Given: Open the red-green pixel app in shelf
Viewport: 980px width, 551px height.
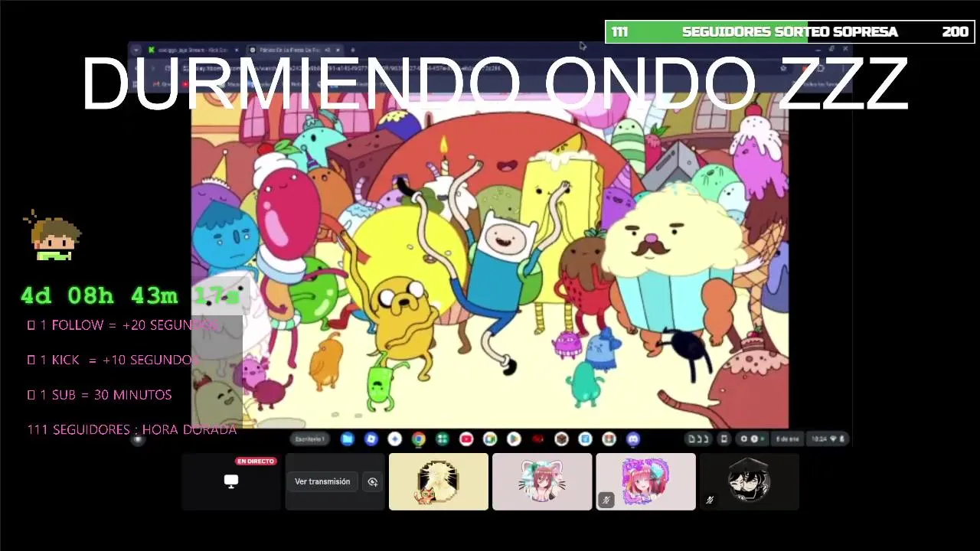Looking at the screenshot, I should pos(609,439).
